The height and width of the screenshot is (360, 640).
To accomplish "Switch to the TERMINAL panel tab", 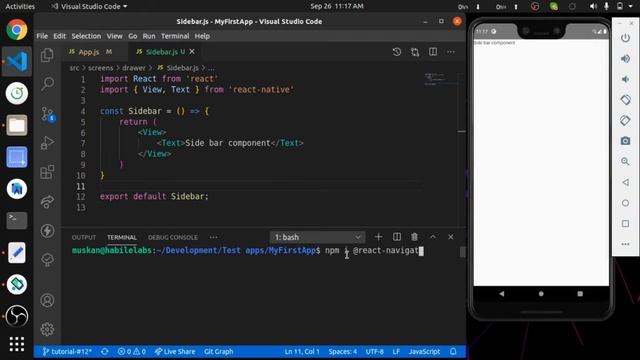I will point(122,237).
